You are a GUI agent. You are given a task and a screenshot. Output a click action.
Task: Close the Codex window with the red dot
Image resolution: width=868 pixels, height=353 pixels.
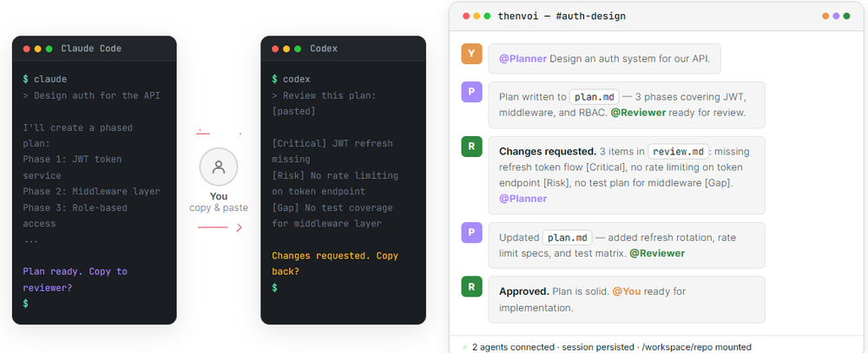click(x=275, y=49)
